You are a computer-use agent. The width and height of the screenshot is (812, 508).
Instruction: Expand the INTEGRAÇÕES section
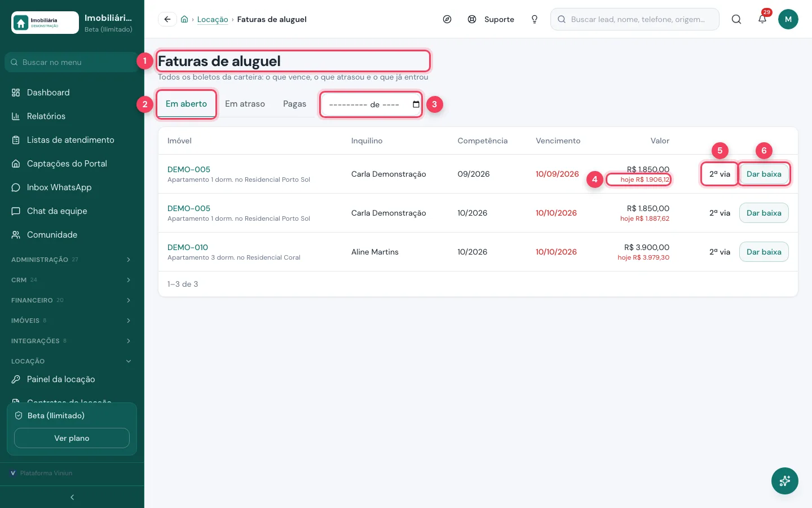pos(72,341)
